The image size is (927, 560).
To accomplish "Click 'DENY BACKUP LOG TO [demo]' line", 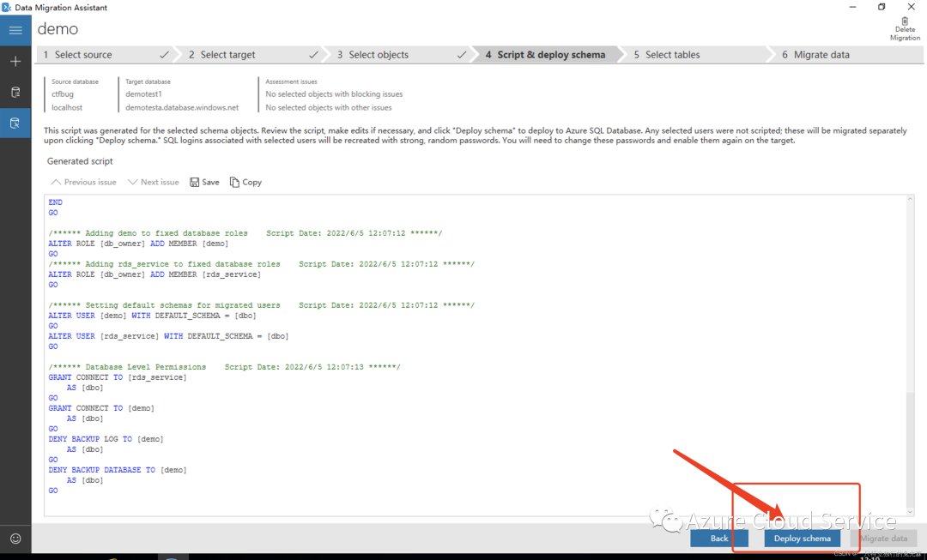I will pos(106,439).
